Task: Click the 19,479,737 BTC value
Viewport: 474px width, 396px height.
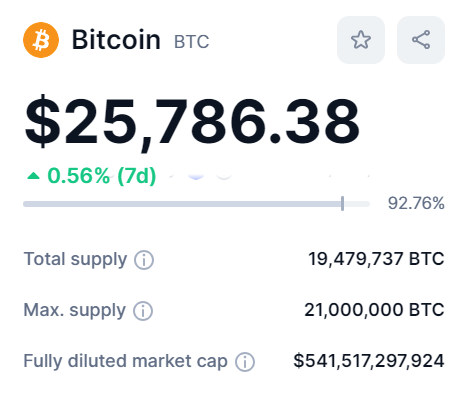Action: click(x=376, y=259)
